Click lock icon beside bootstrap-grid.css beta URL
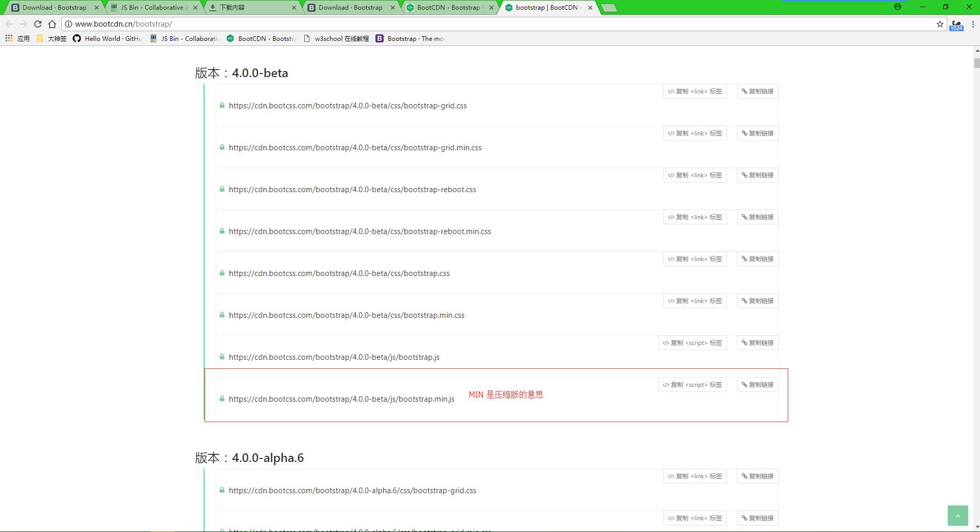Screen dimensions: 980x532 click(x=222, y=105)
